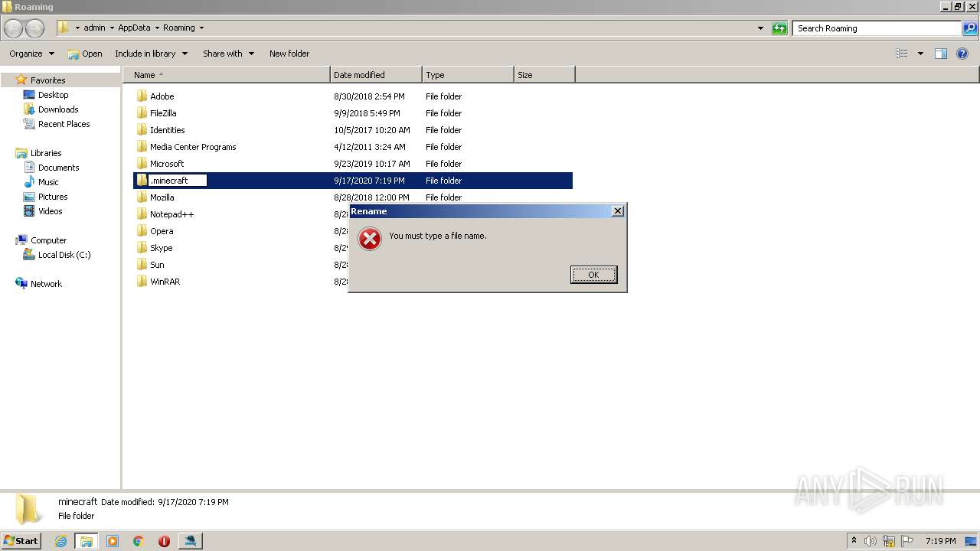Toggle the preview pane icon
This screenshot has width=980, height=551.
pyautogui.click(x=941, y=54)
